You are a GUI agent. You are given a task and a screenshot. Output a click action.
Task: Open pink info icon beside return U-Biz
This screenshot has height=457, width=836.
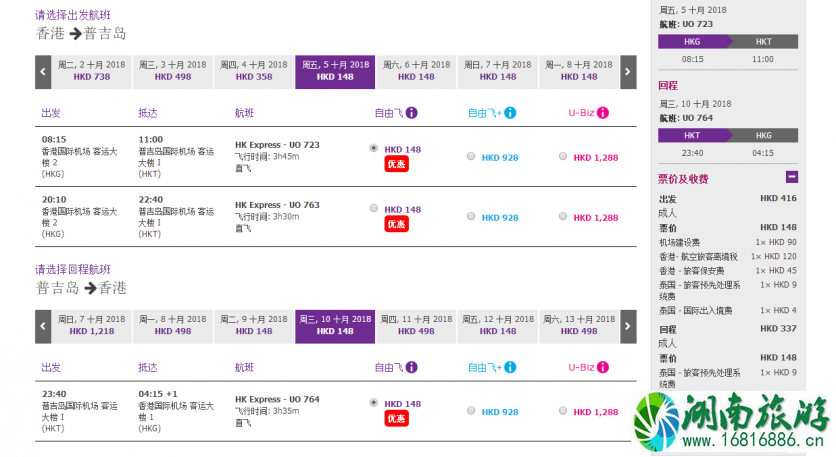pyautogui.click(x=603, y=367)
